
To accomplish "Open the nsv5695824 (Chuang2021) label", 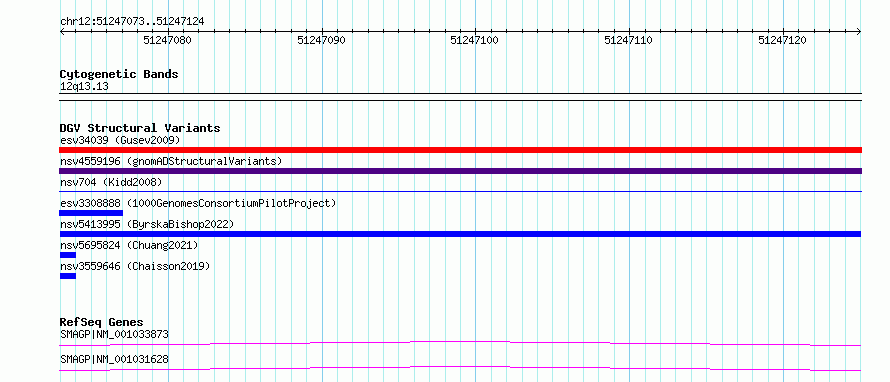I will pyautogui.click(x=129, y=245).
